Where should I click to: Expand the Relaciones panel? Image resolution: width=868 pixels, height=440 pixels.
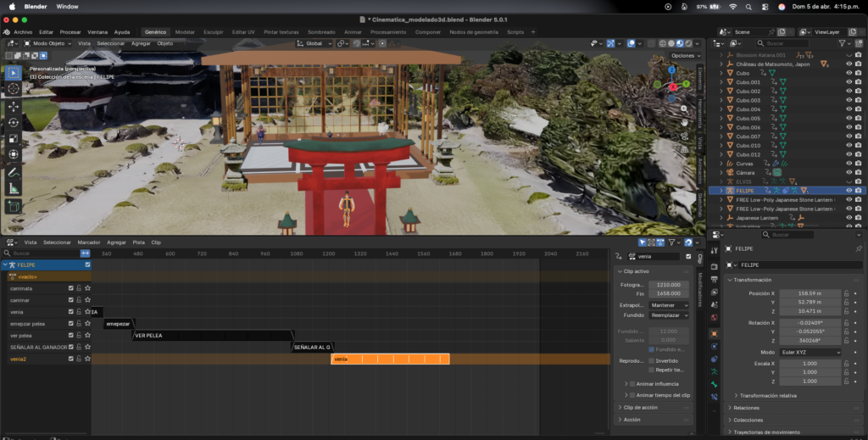click(x=746, y=408)
